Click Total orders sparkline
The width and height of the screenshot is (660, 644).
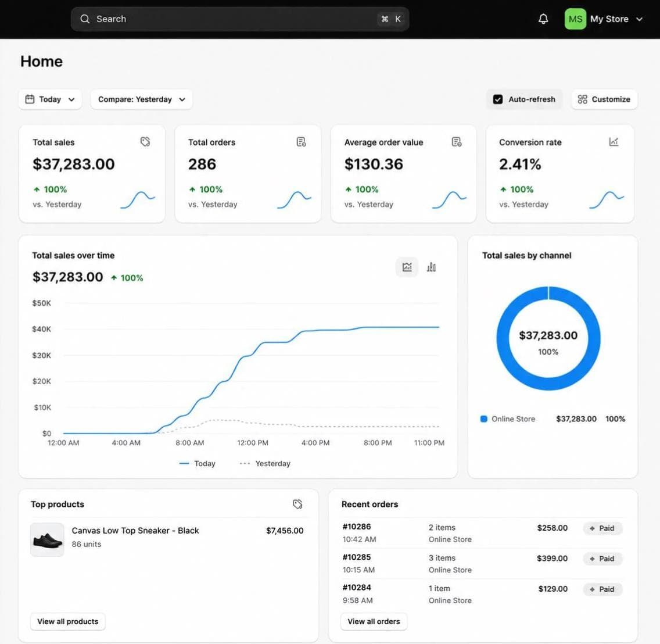tap(294, 199)
